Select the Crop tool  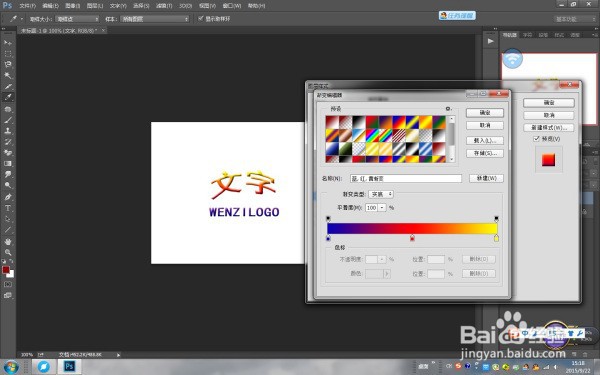click(x=8, y=86)
